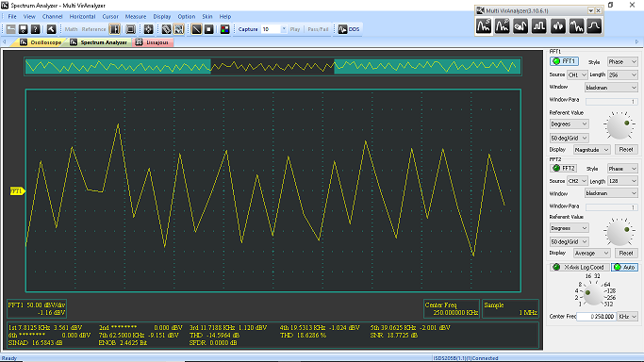This screenshot has width=644, height=362.
Task: Click the highlighted zoom waveform icon
Action: [178, 29]
